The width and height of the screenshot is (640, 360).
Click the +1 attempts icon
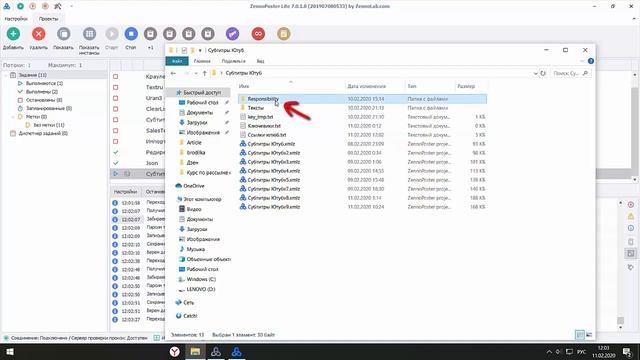pos(150,34)
